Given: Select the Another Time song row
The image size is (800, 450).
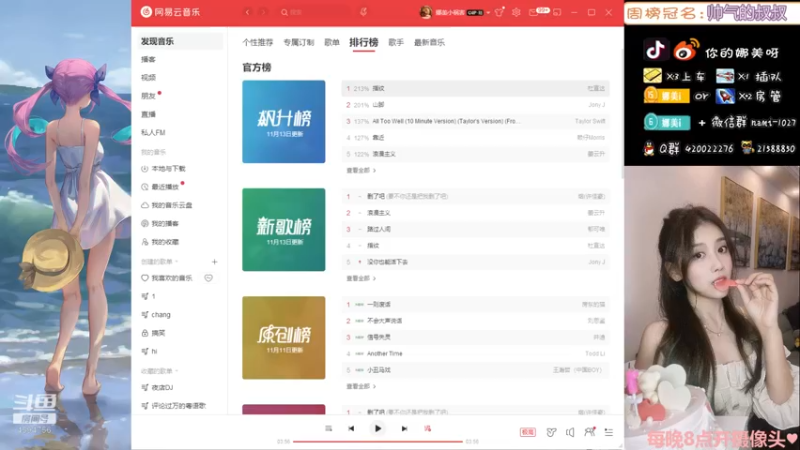Looking at the screenshot, I should coord(476,354).
